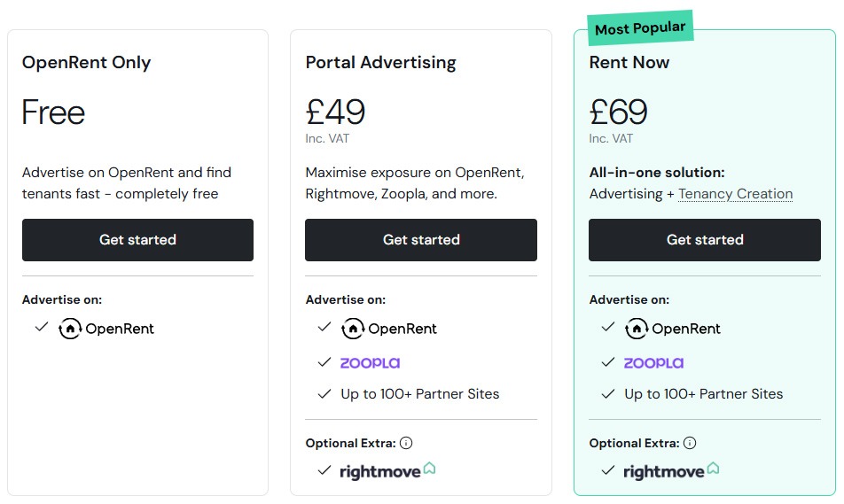844x504 pixels.
Task: Get started with £49 Portal Advertising plan
Action: click(421, 240)
